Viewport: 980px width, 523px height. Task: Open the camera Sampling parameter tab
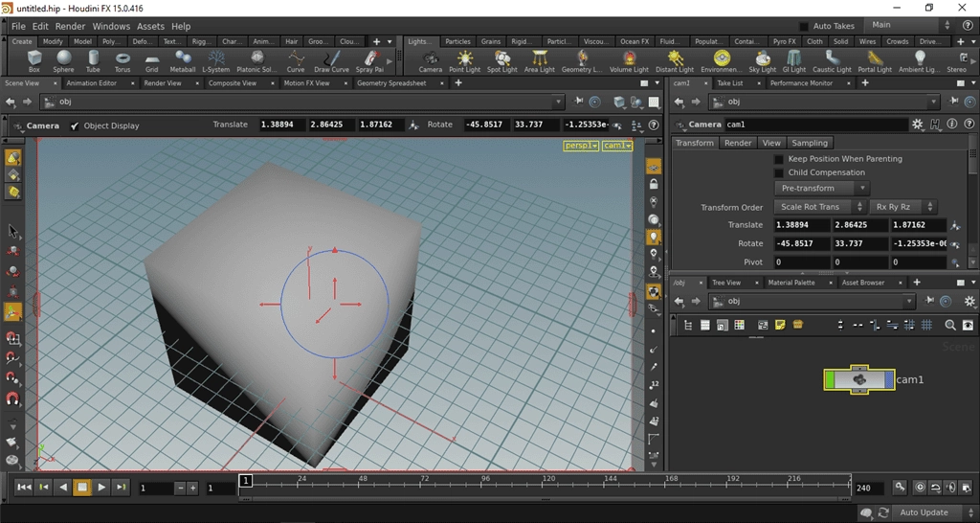[810, 143]
